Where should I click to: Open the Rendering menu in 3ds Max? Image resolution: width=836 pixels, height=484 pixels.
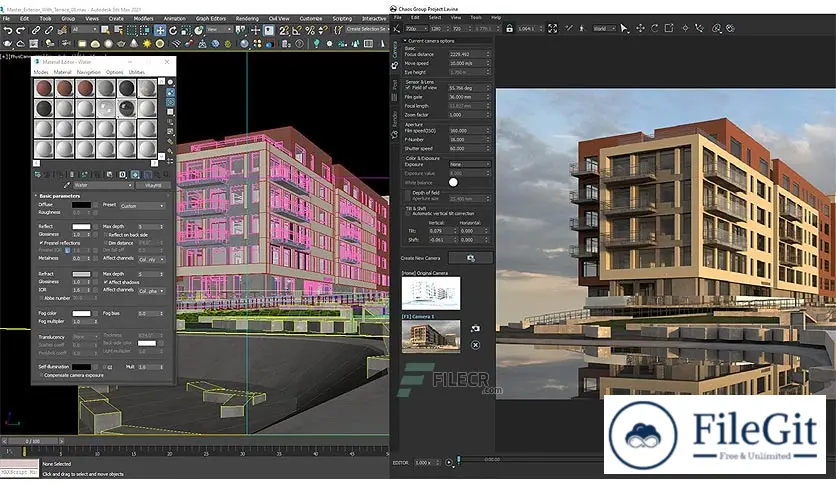point(247,19)
